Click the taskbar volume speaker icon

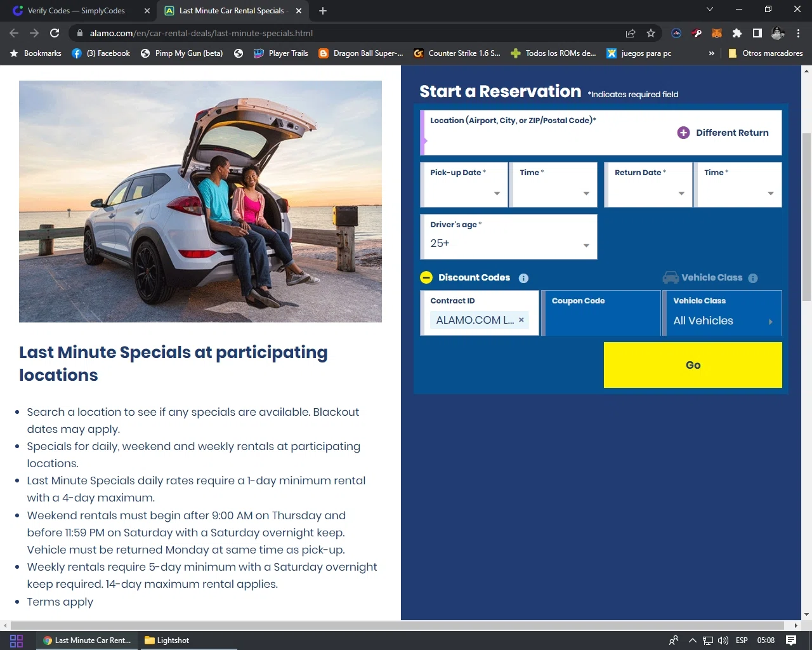point(723,640)
